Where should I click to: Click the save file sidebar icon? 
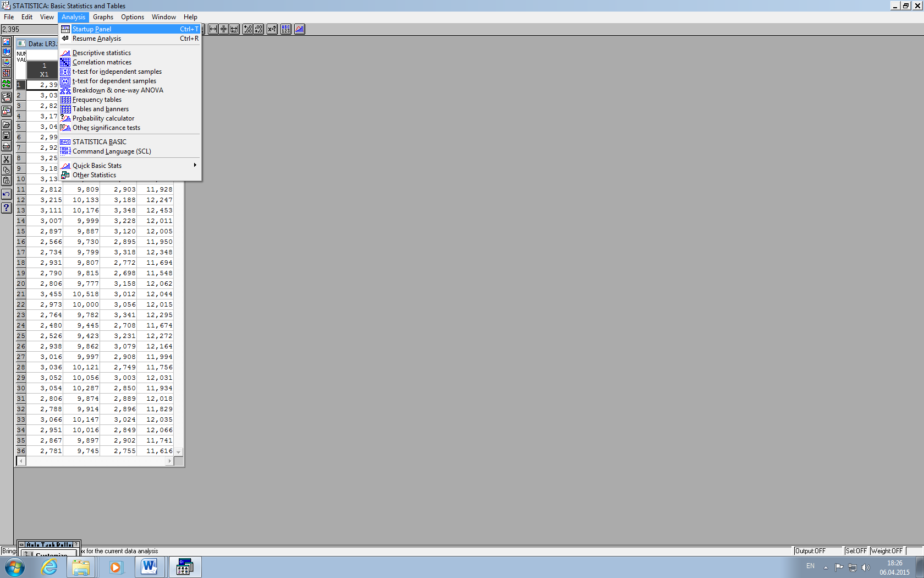tap(7, 135)
